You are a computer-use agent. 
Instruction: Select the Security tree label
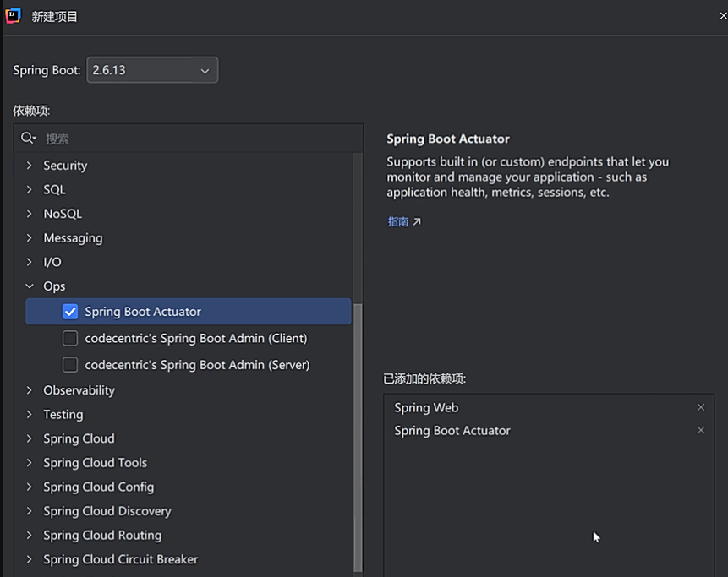click(x=65, y=166)
